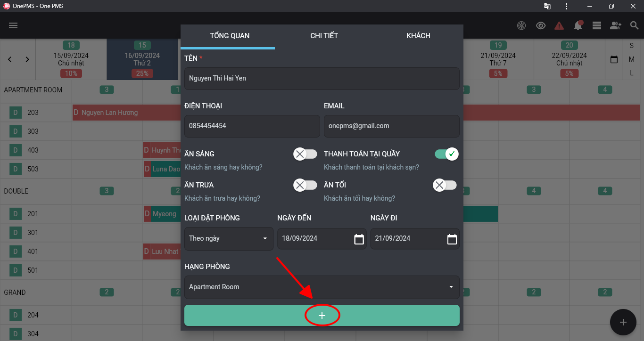Image resolution: width=644 pixels, height=341 pixels.
Task: Open the radar target icon in top bar
Action: pyautogui.click(x=521, y=25)
